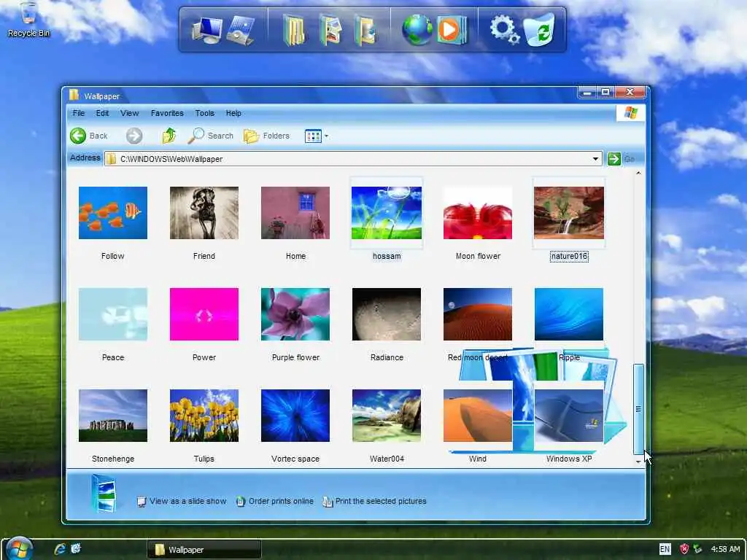Select the Home wallpaper thumbnail

(295, 213)
